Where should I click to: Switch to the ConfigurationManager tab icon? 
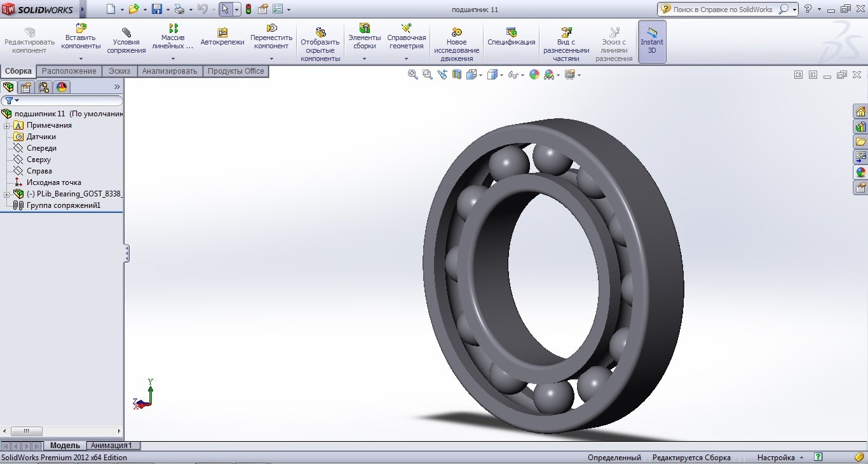[x=44, y=87]
